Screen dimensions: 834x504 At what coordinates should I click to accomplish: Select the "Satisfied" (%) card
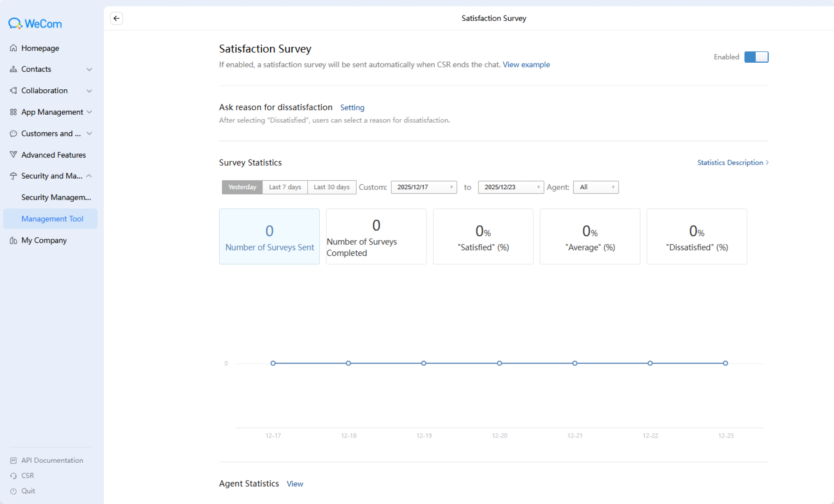click(x=483, y=237)
